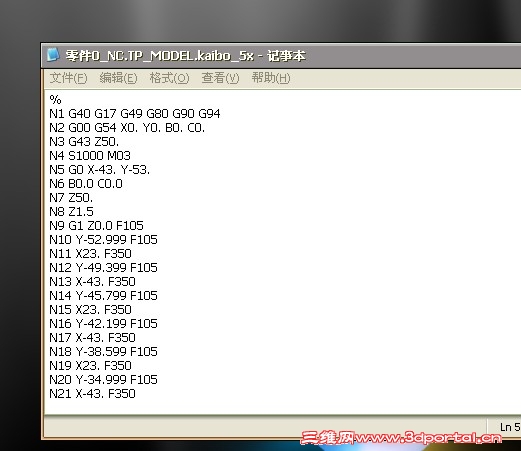Open the 查看(V) menu
Viewport: 521px width, 451px height.
(x=220, y=78)
